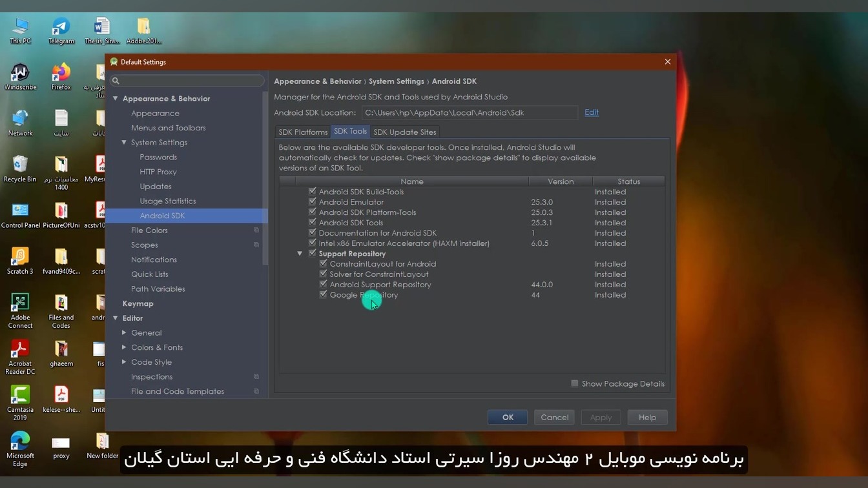Click the project-level icon beside Scopes
The image size is (868, 488).
pos(256,245)
